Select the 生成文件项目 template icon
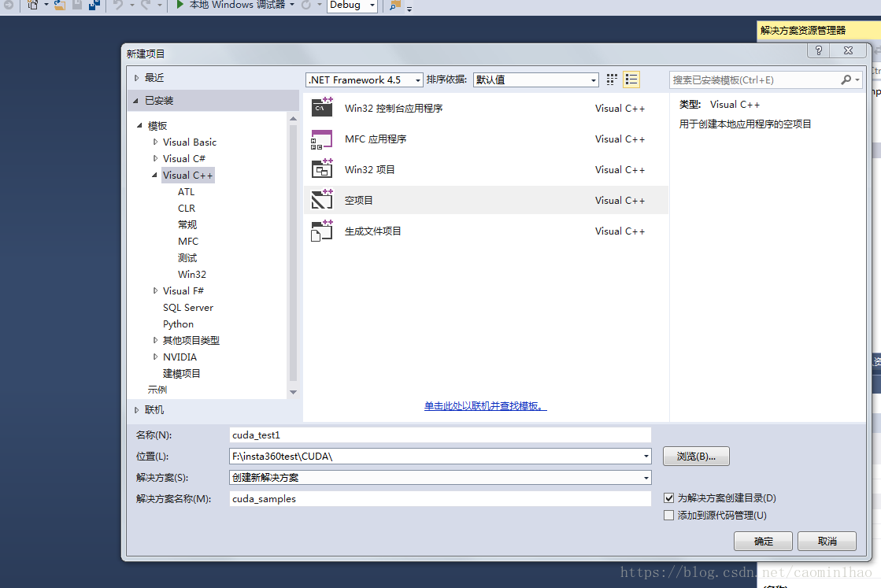 pos(322,231)
